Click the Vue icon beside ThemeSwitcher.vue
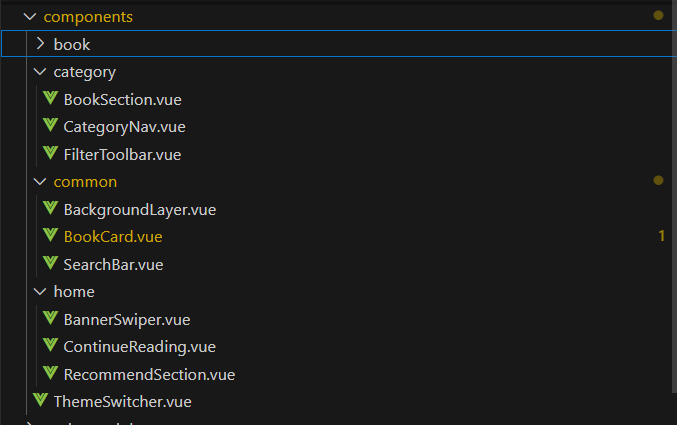 coord(41,400)
